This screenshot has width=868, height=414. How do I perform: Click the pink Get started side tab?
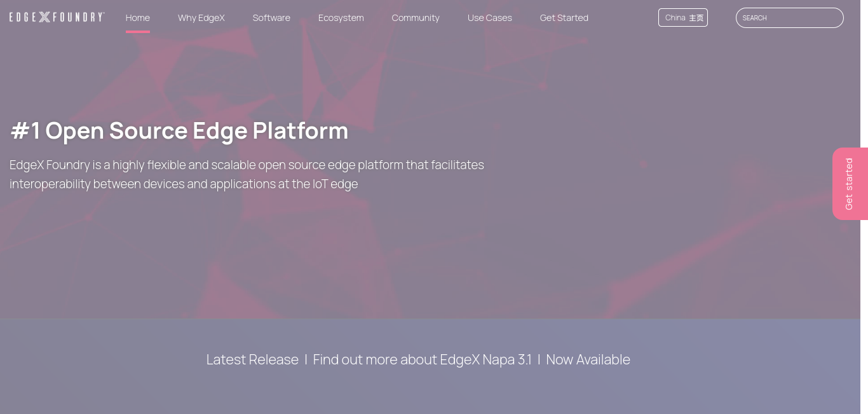850,184
